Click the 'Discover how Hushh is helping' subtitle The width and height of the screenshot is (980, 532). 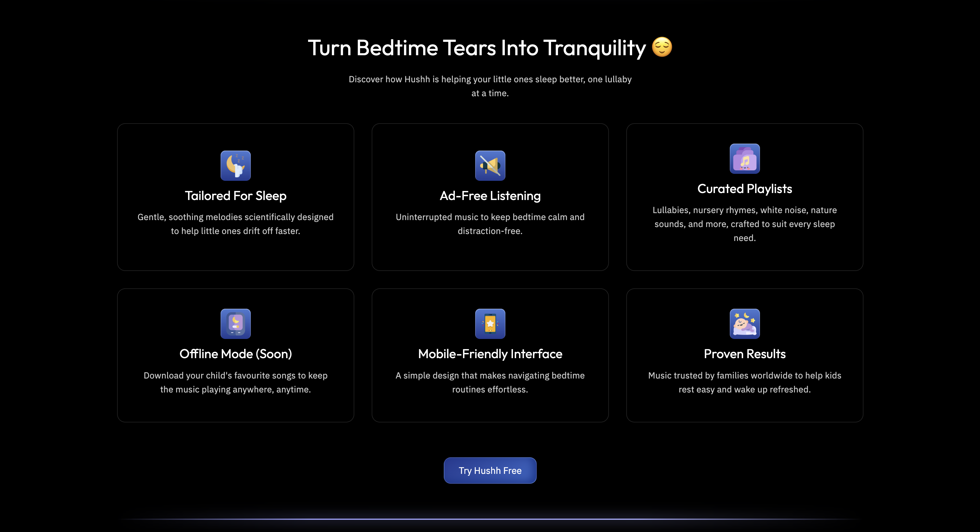pyautogui.click(x=490, y=86)
